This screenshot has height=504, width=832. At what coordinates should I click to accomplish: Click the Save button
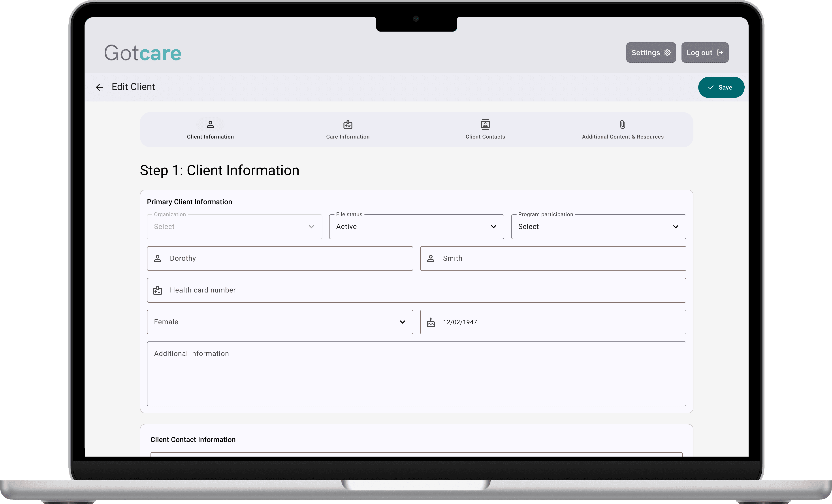click(721, 87)
